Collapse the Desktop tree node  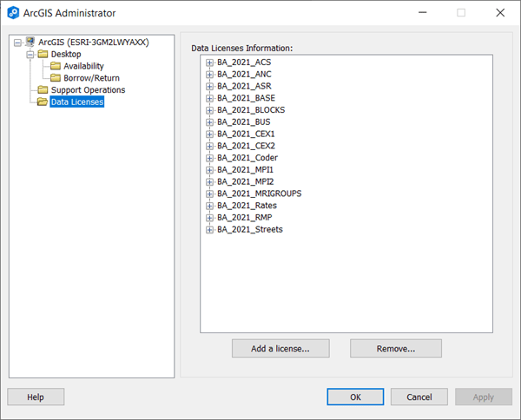(30, 55)
